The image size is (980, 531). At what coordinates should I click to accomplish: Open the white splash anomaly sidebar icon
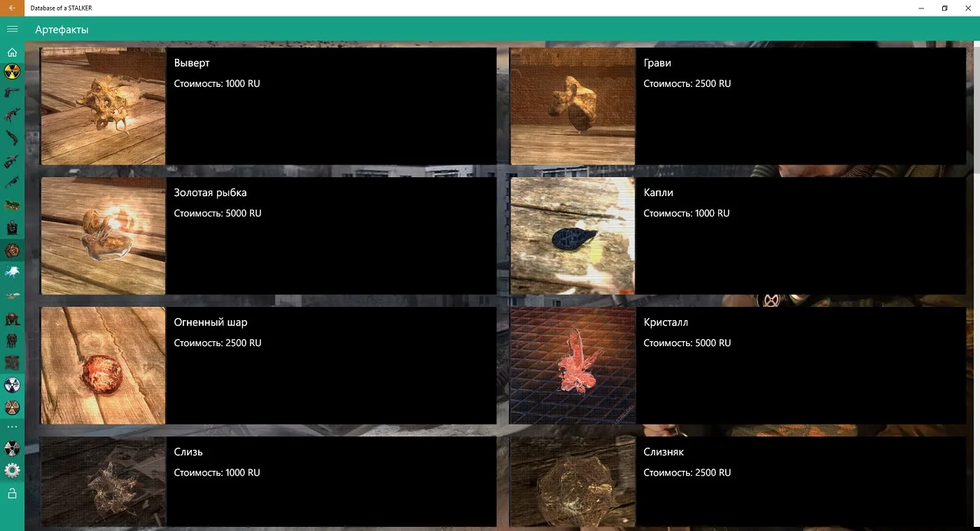12,272
